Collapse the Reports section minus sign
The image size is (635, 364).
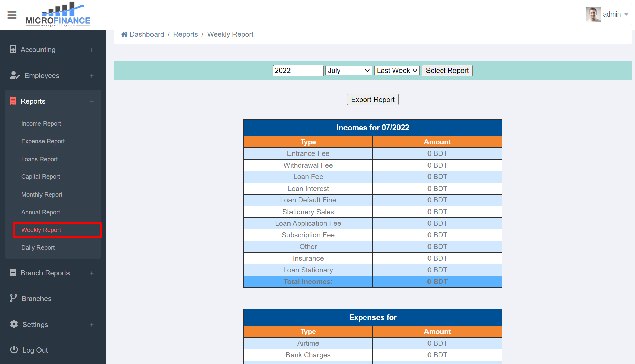coord(92,102)
